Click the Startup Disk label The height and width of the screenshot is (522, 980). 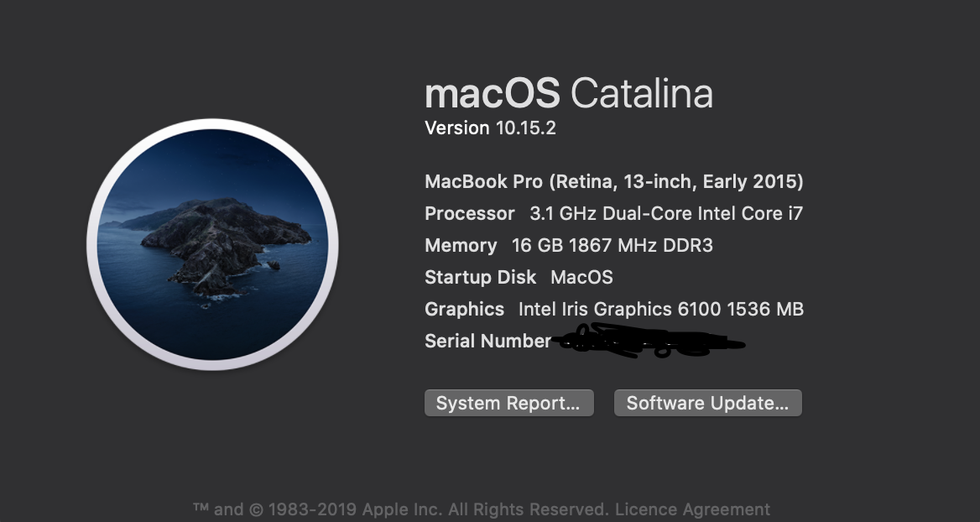(x=480, y=278)
